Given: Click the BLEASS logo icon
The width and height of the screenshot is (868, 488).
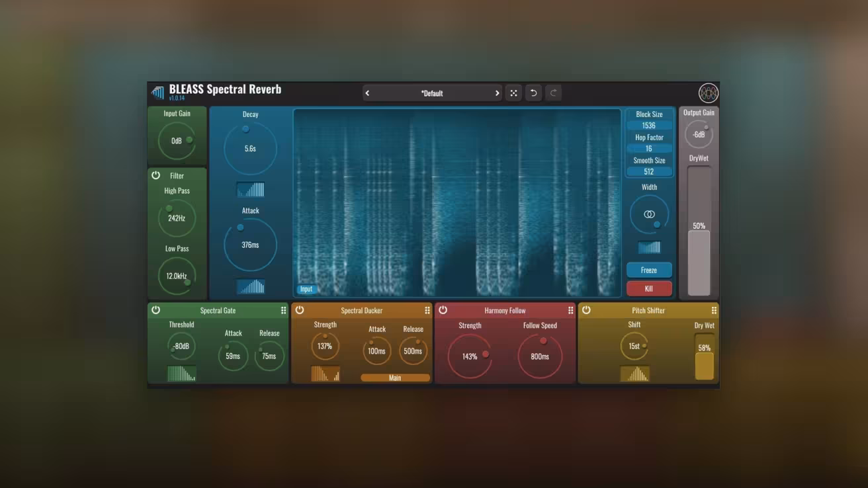Looking at the screenshot, I should [157, 92].
